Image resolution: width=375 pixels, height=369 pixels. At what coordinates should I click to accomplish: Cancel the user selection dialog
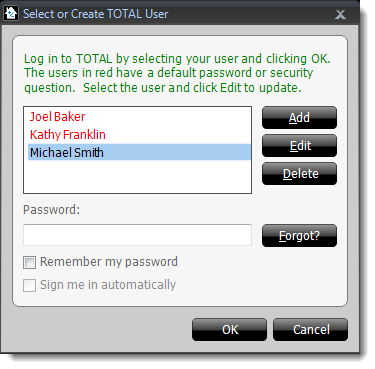(310, 330)
